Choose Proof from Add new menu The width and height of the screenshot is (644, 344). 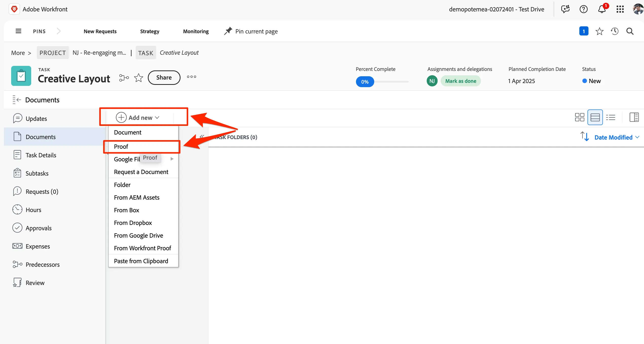(x=144, y=147)
